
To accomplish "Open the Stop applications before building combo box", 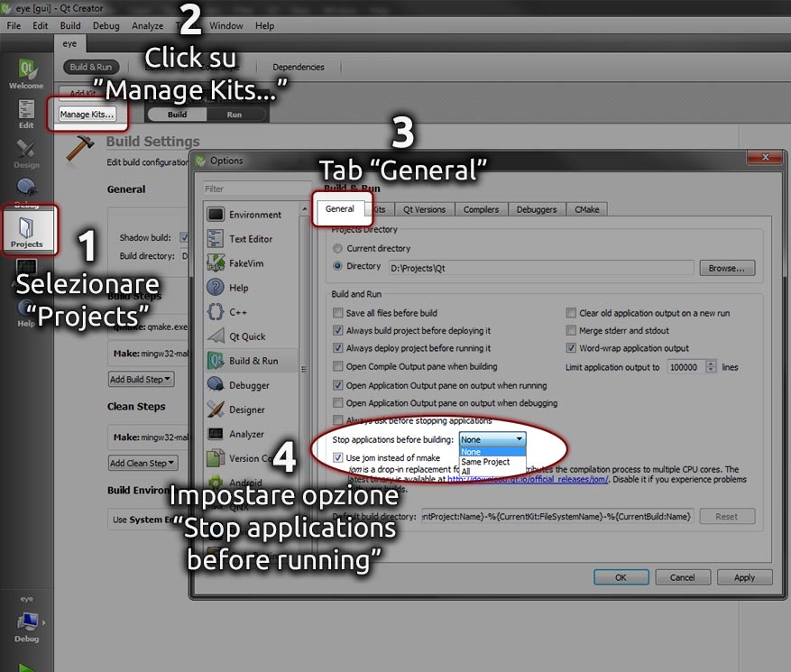I will click(492, 439).
